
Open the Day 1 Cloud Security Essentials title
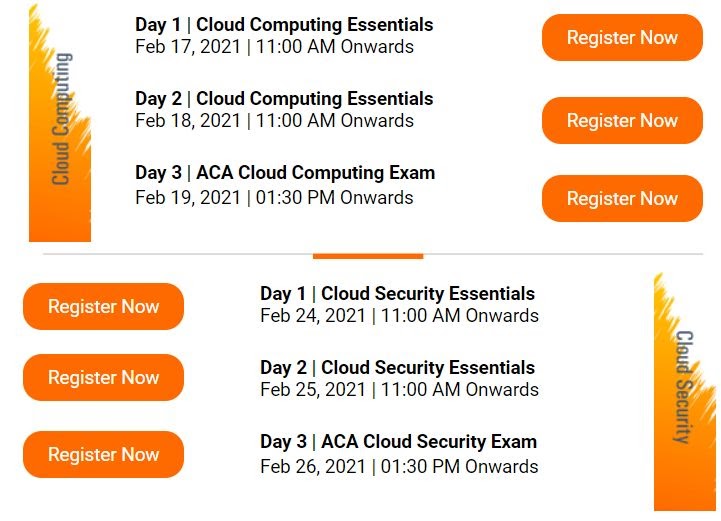click(x=398, y=293)
